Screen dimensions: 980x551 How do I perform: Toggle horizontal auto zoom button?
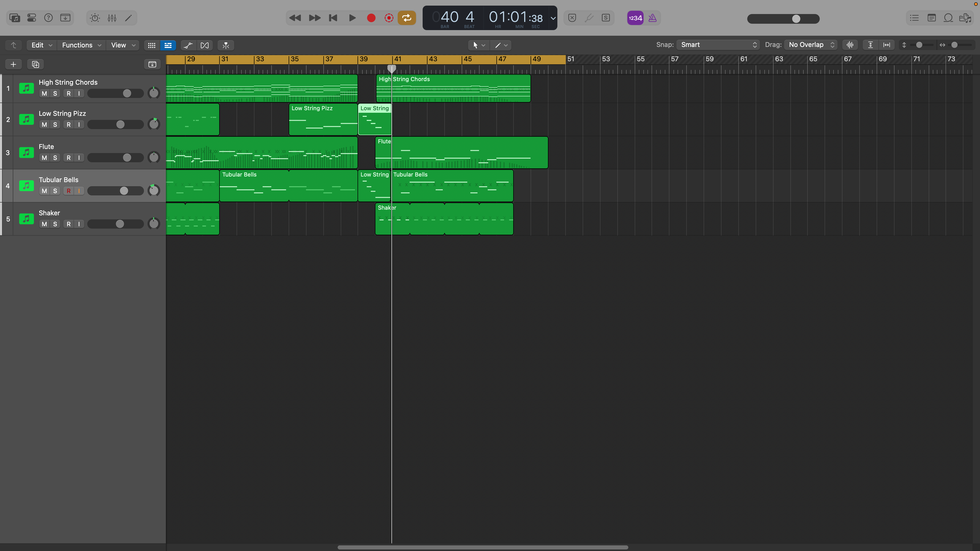(x=887, y=45)
